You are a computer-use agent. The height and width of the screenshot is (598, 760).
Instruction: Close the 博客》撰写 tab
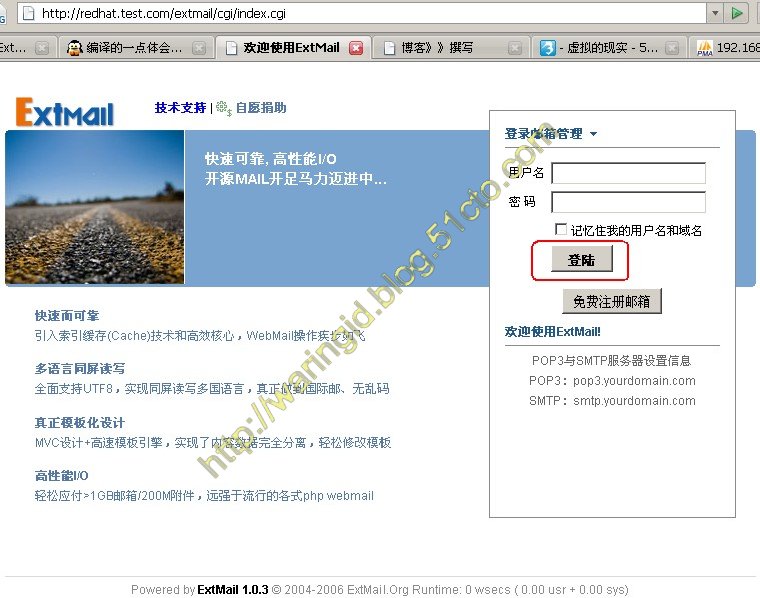(x=514, y=48)
